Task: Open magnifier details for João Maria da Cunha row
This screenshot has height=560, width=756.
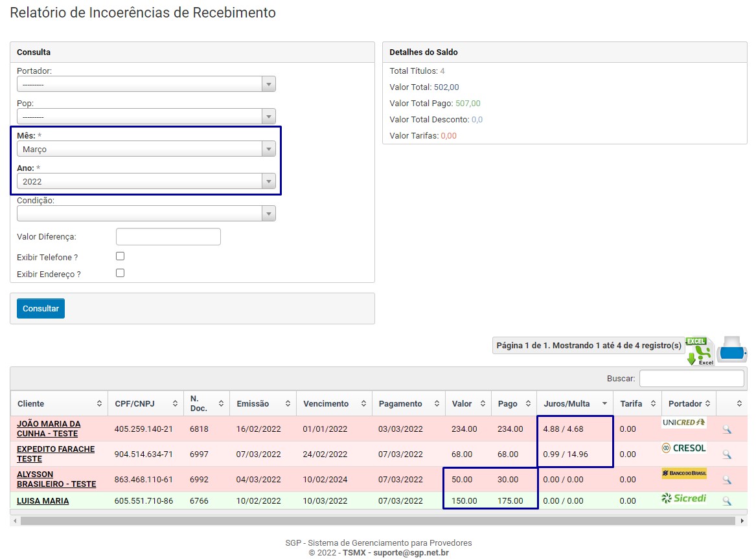Action: tap(726, 429)
